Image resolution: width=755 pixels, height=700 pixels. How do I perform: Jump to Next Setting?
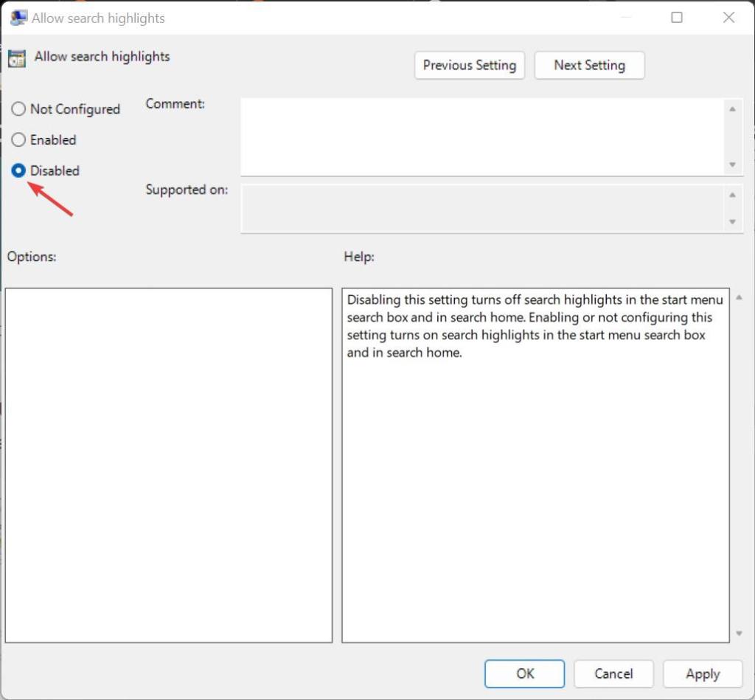(589, 65)
